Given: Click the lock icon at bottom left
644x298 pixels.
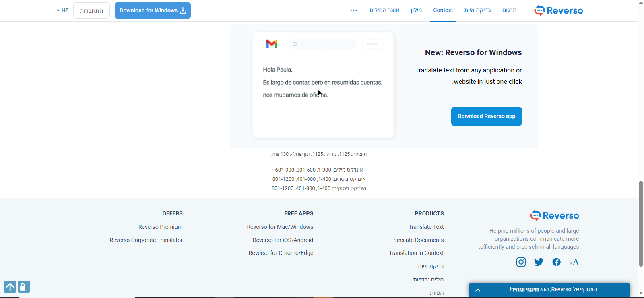Looking at the screenshot, I should tap(24, 287).
